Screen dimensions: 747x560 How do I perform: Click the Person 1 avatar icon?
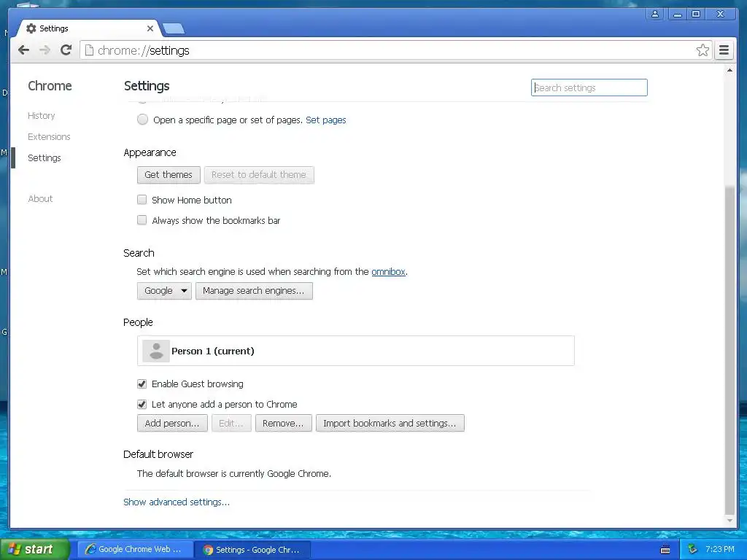point(156,351)
